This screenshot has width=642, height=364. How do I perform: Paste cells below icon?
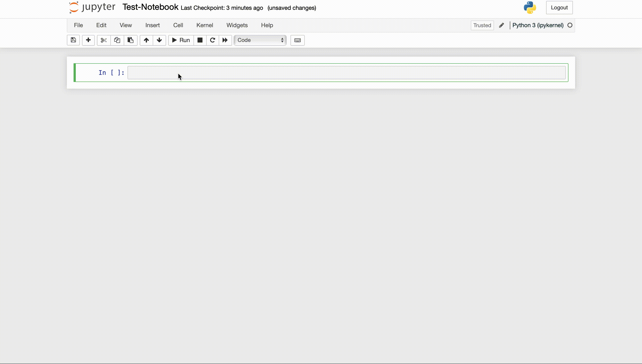(131, 40)
